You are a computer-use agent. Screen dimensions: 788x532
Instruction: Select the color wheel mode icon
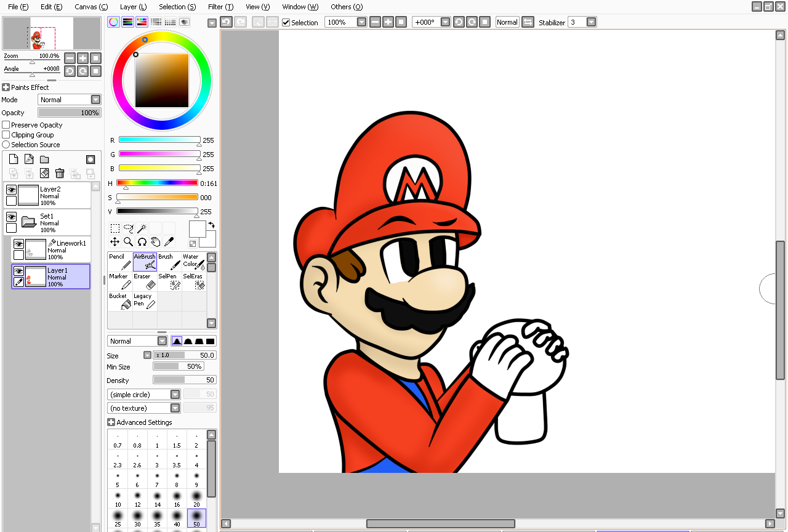(113, 22)
